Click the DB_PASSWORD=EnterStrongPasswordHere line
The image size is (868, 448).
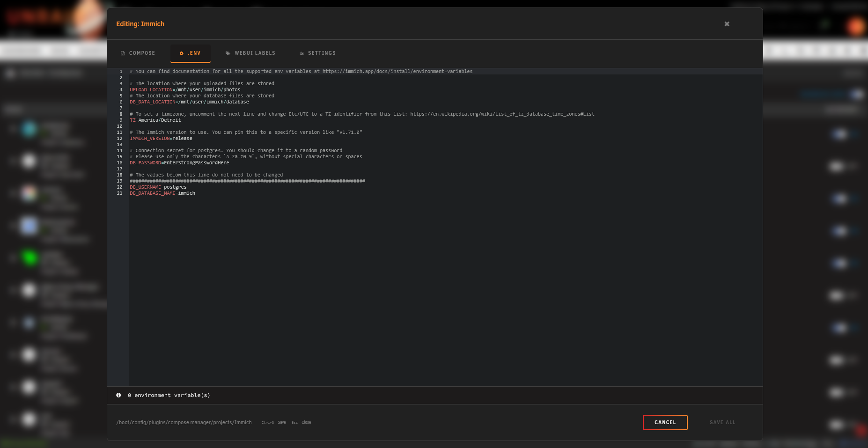[179, 163]
